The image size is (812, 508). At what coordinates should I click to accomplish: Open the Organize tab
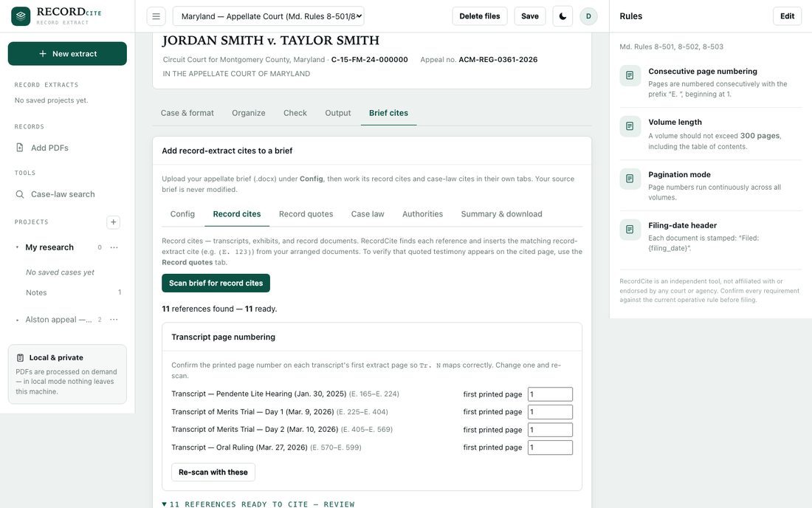[x=249, y=113]
